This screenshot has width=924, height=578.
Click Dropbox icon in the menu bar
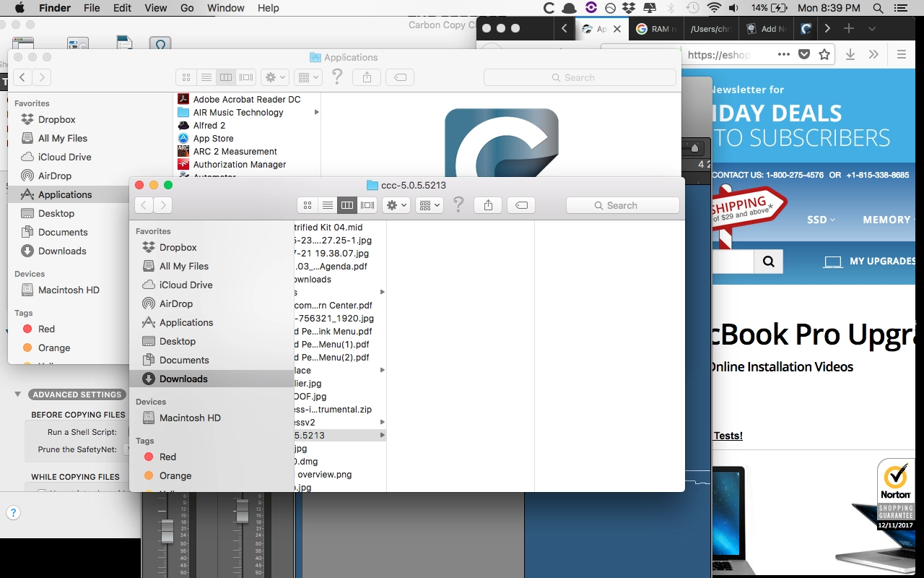pos(628,8)
